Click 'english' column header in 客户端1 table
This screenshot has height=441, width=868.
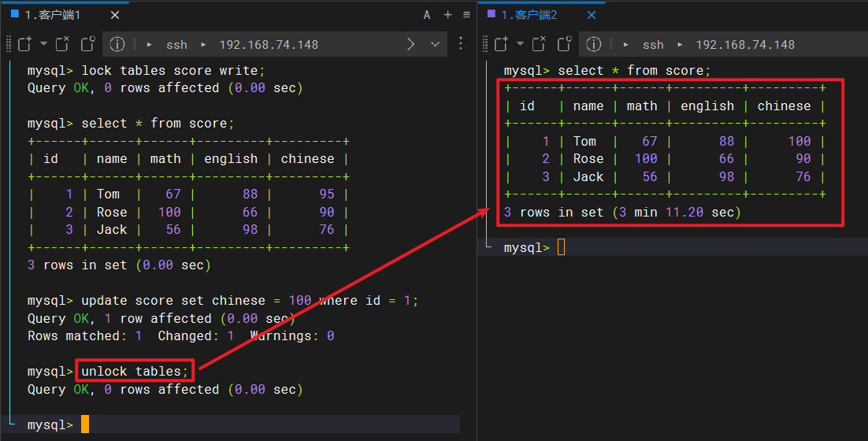click(x=231, y=159)
